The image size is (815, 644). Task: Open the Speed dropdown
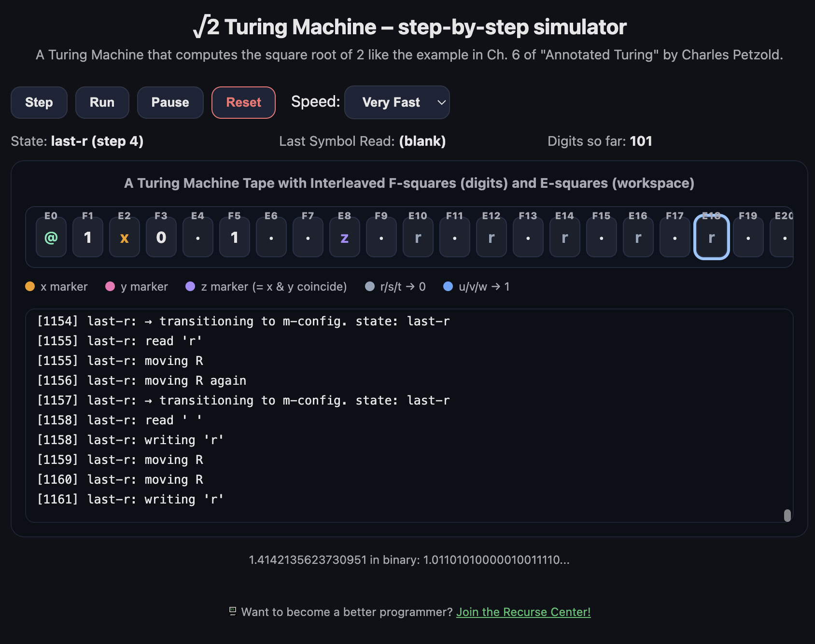[396, 102]
